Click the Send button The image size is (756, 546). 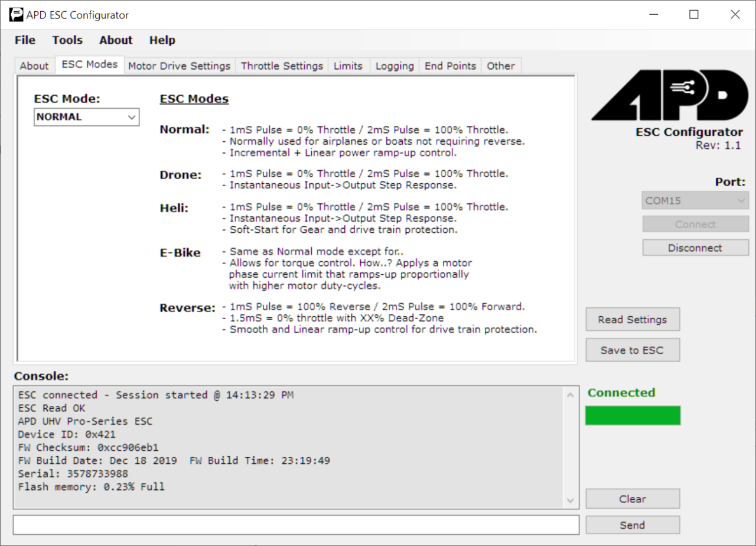tap(632, 524)
